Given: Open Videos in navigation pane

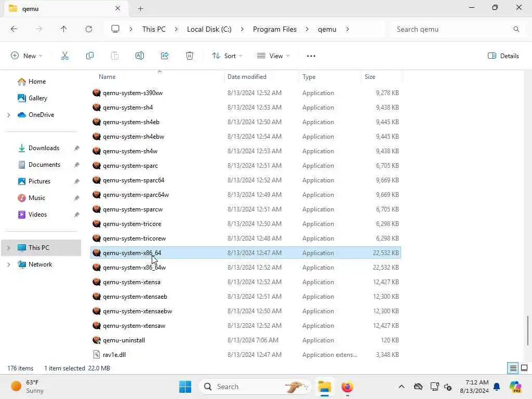Looking at the screenshot, I should tap(37, 215).
